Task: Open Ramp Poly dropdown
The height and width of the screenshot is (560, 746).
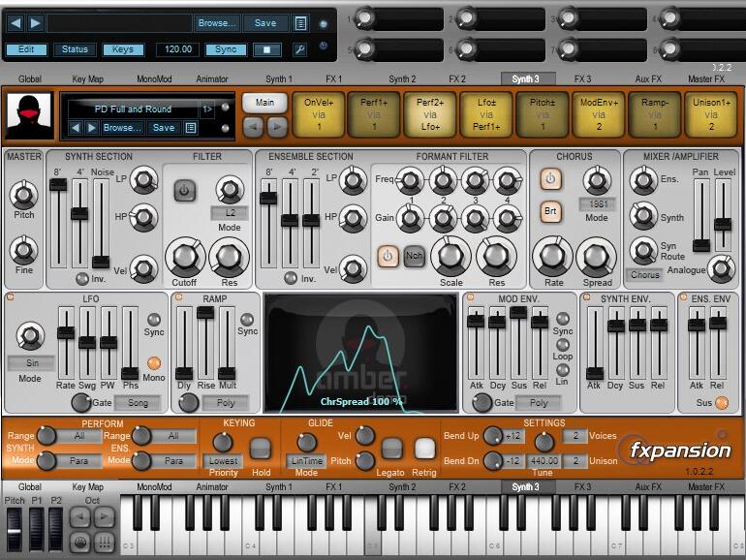Action: [226, 403]
